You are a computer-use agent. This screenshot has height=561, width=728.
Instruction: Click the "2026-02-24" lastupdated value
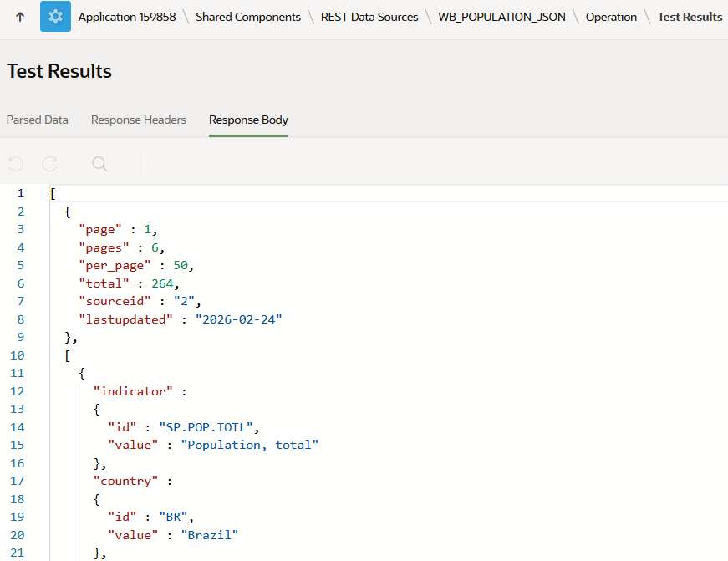coord(239,319)
